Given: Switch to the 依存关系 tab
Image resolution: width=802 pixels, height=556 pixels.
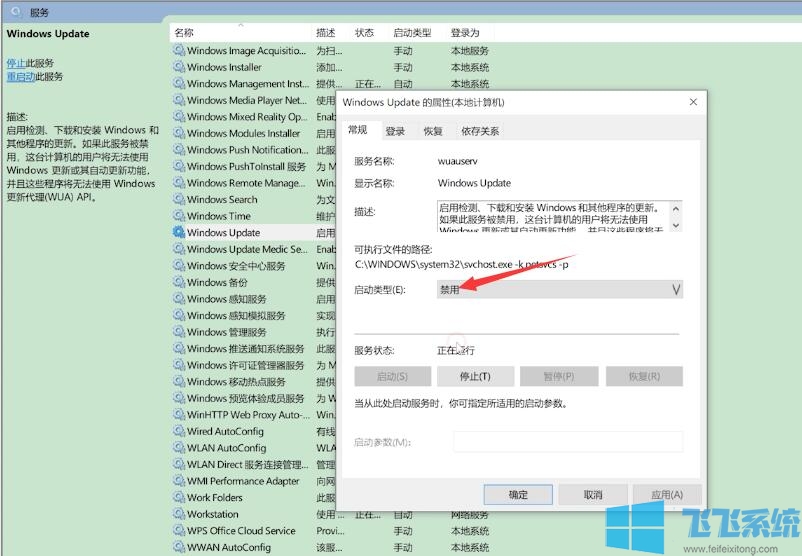Looking at the screenshot, I should coord(480,131).
